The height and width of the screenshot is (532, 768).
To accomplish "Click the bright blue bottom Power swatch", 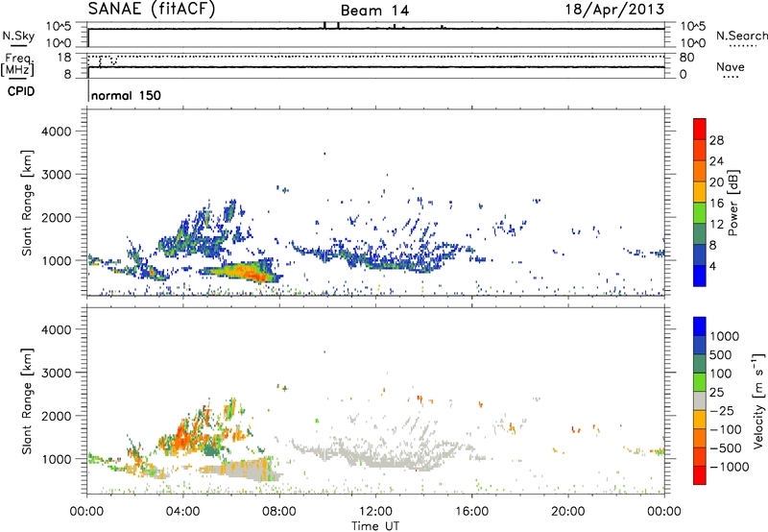I will (700, 276).
